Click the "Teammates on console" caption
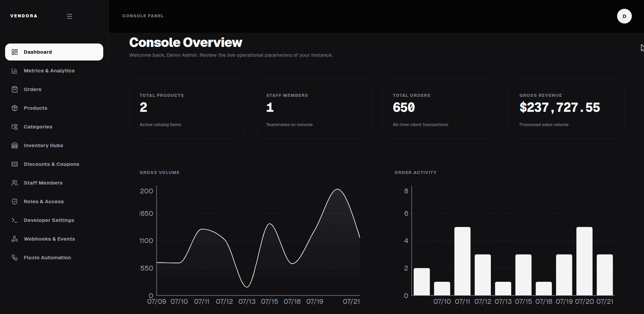This screenshot has width=644, height=314. point(289,125)
